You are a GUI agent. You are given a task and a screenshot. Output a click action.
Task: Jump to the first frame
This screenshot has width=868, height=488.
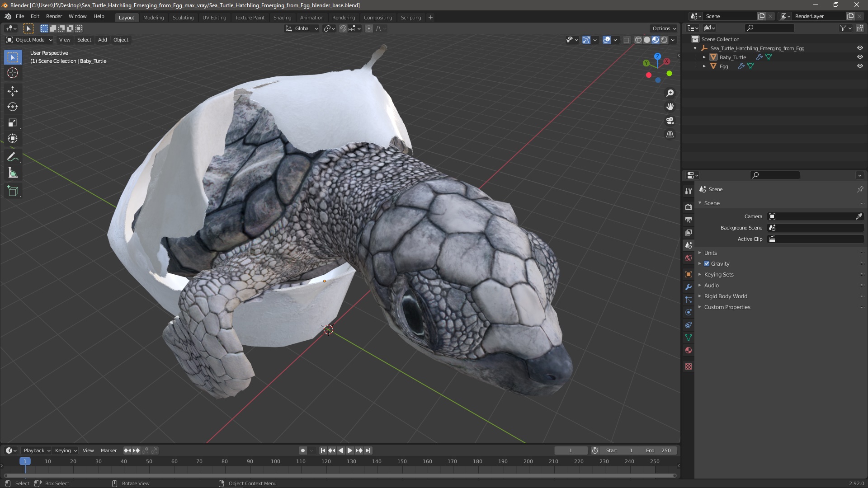point(323,450)
